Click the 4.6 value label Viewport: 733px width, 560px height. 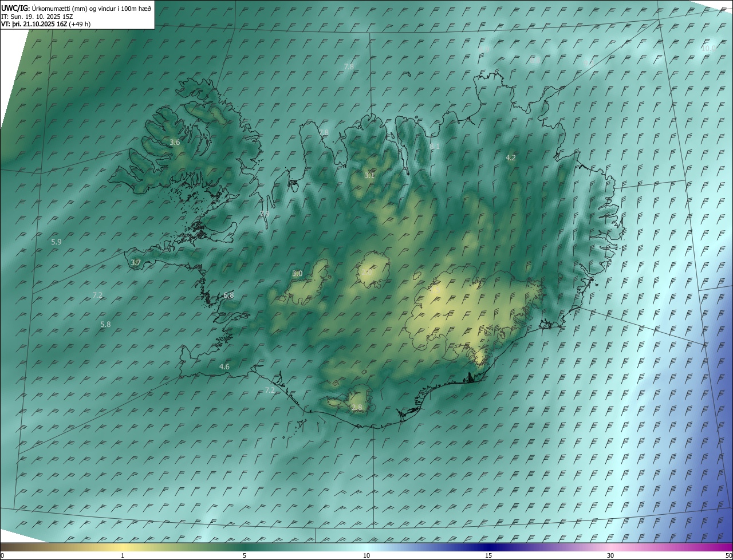click(224, 367)
